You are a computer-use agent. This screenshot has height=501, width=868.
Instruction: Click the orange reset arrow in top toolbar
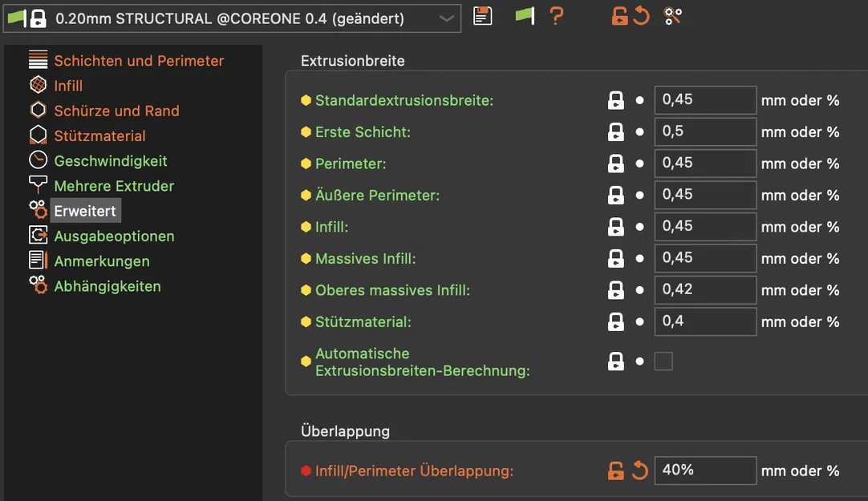(641, 16)
